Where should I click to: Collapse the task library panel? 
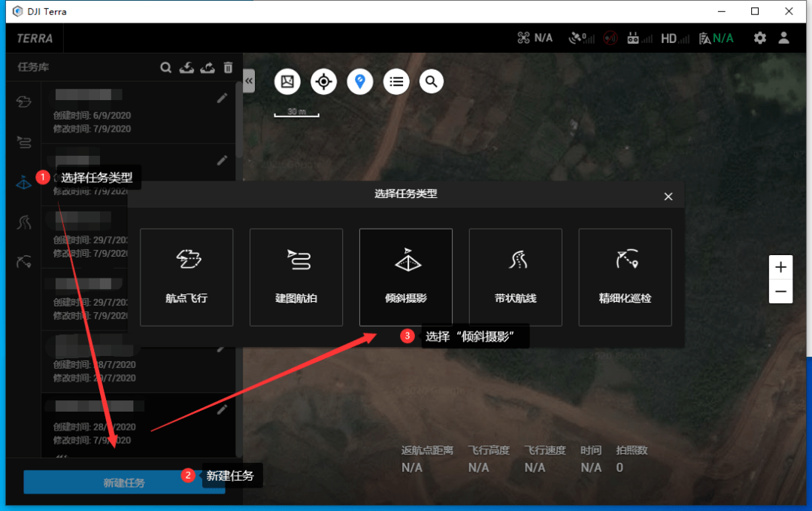tap(249, 81)
